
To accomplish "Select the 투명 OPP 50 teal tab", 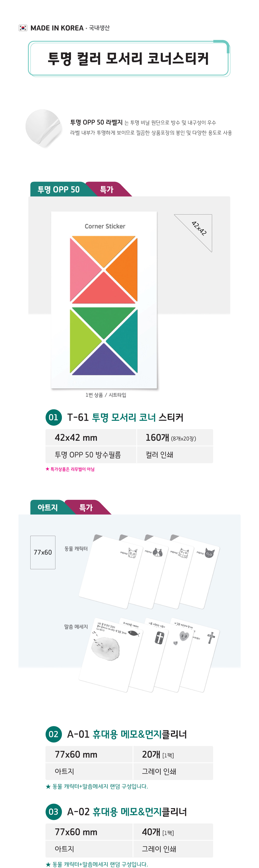I will (59, 189).
